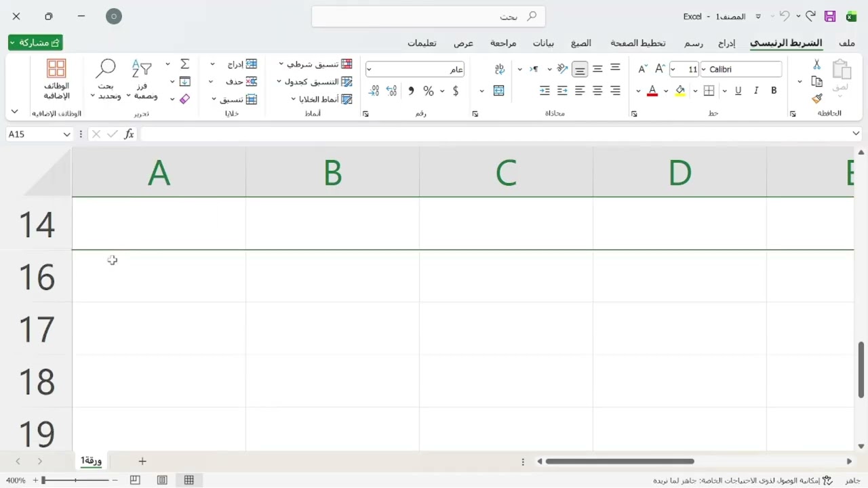The width and height of the screenshot is (868, 488).
Task: Apply the yellow fill color bucket
Action: 680,91
